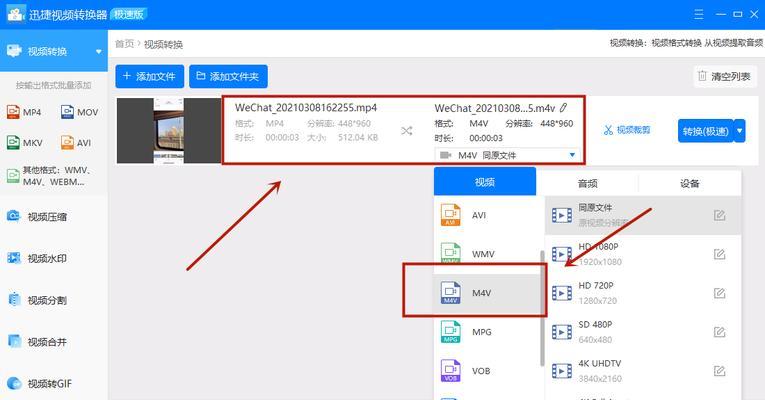Edit the HD 1080P preset settings icon
The width and height of the screenshot is (765, 400).
pos(719,254)
